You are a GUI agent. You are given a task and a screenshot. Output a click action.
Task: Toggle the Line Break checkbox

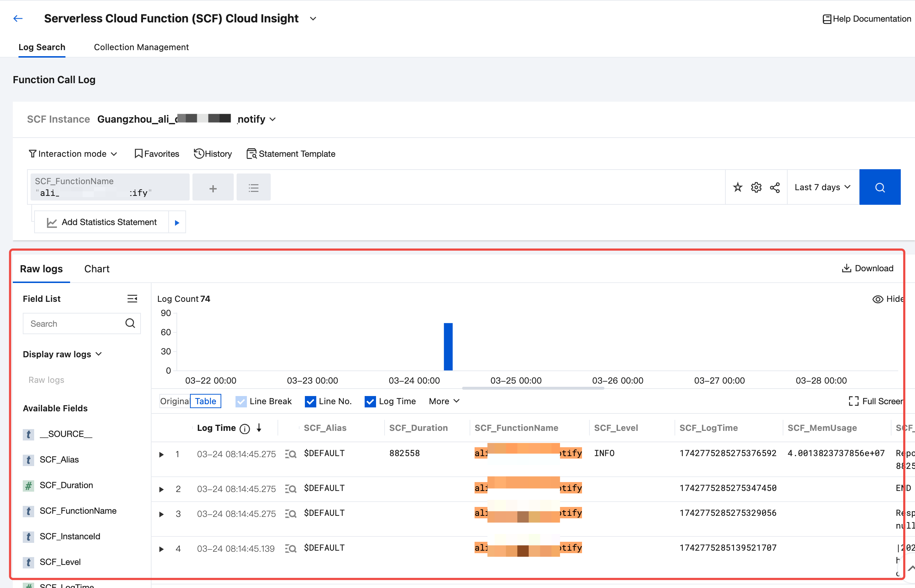click(241, 401)
